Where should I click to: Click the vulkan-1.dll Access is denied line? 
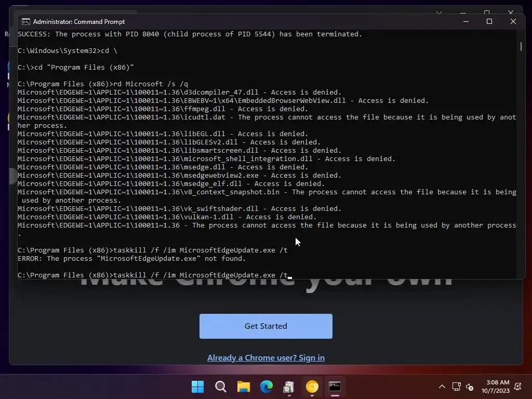[167, 217]
